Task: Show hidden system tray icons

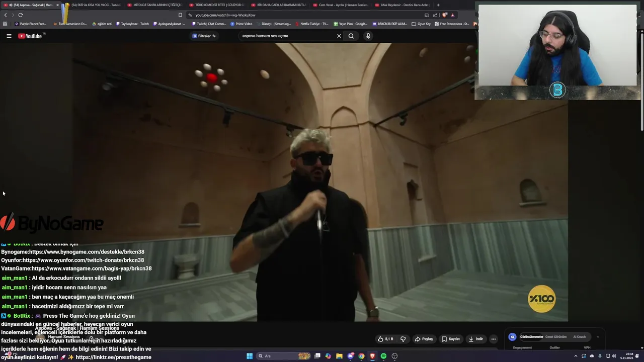Action: coord(576,356)
